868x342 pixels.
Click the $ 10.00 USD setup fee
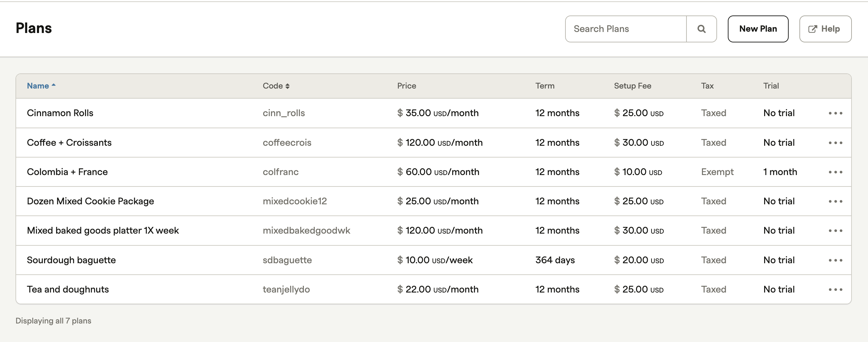[x=638, y=172]
